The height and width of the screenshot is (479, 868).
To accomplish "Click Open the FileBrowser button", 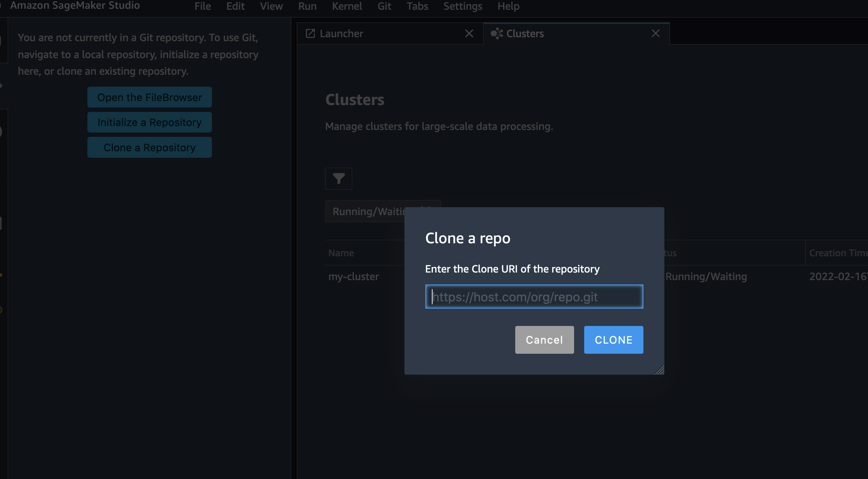I will [x=149, y=97].
